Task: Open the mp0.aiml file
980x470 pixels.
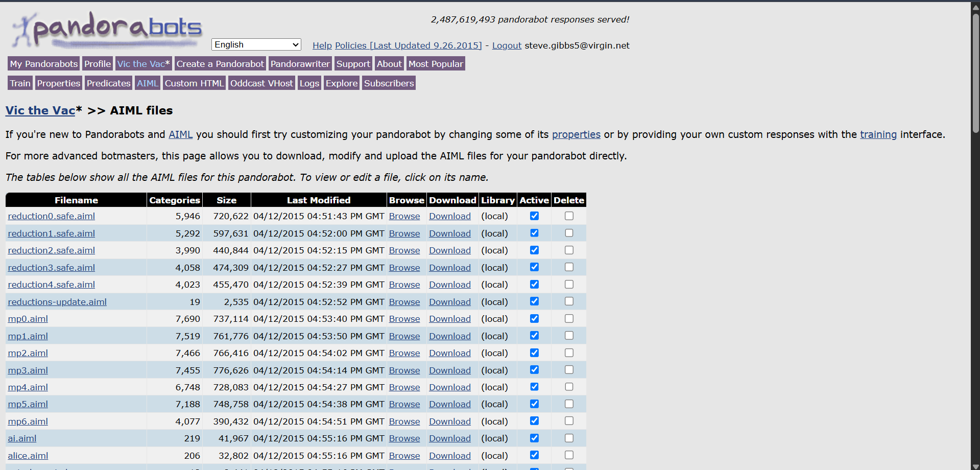Action: pyautogui.click(x=28, y=319)
